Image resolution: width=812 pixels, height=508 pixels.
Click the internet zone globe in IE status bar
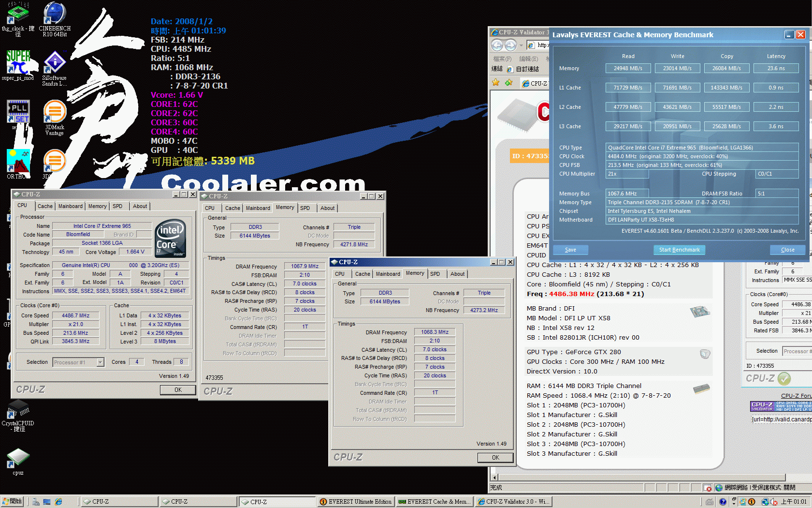click(719, 488)
